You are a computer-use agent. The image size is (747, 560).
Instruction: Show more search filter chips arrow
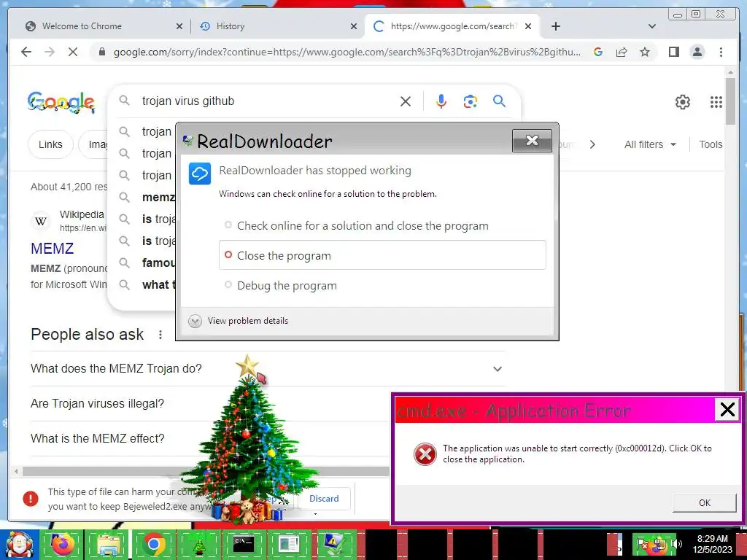[x=592, y=144]
